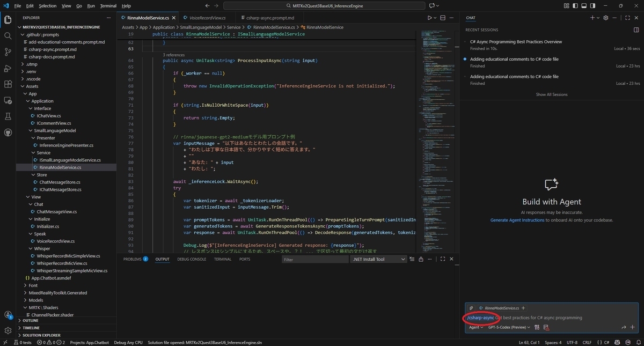Switch to the TERMINAL panel tab
The width and height of the screenshot is (644, 346).
point(223,259)
